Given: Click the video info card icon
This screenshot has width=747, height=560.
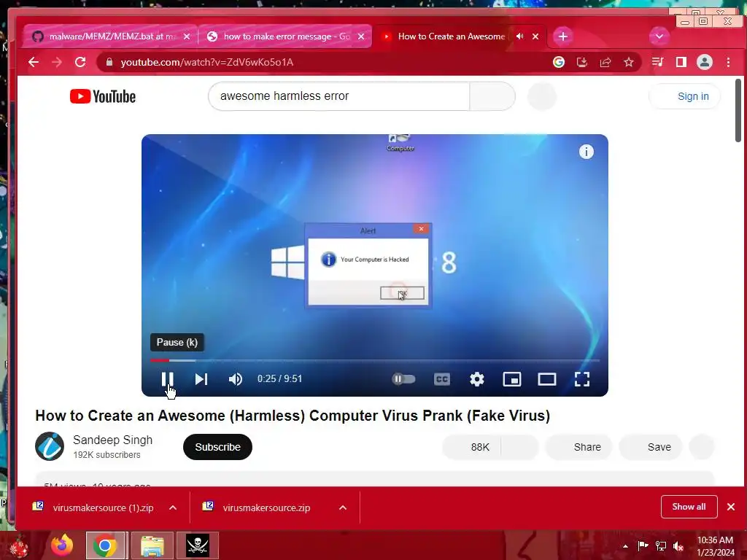Looking at the screenshot, I should click(x=587, y=152).
